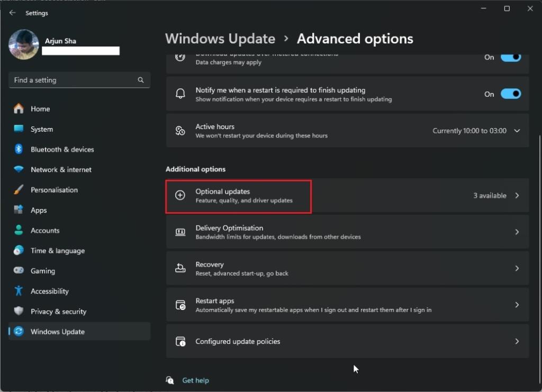
Task: Toggle off notifications for restart required
Action: pyautogui.click(x=510, y=94)
